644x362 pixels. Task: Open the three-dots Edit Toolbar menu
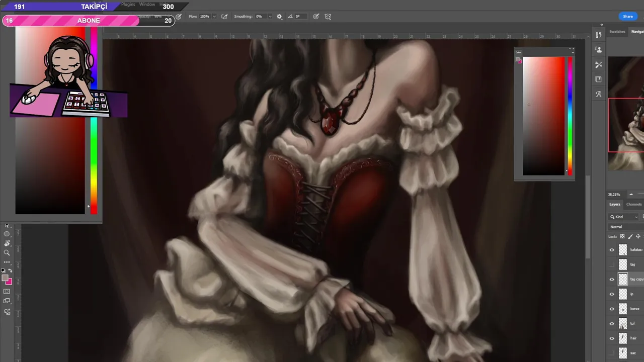coord(7,262)
